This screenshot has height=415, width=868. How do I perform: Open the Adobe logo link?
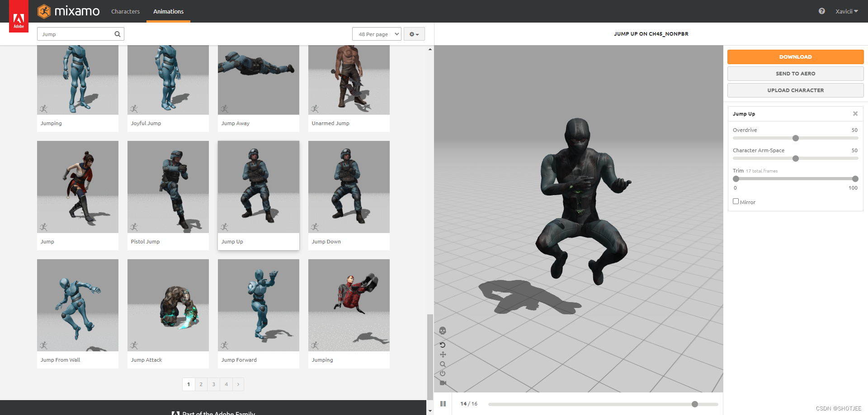point(19,16)
